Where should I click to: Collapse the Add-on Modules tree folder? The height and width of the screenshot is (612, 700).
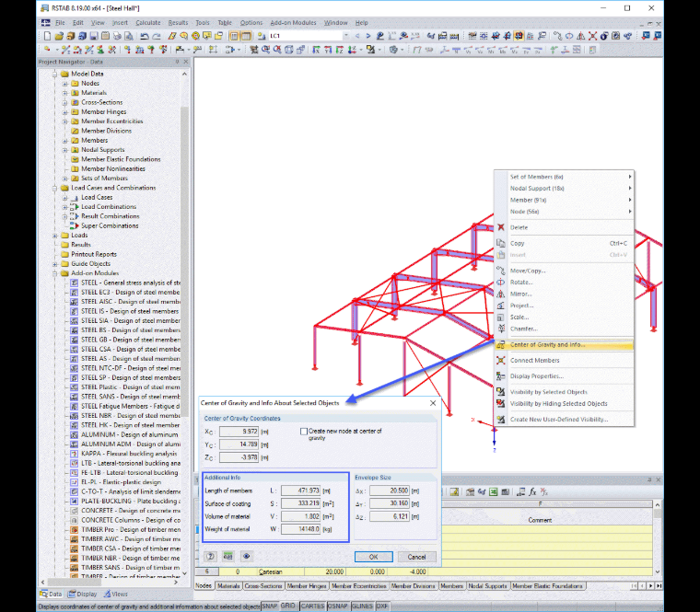pyautogui.click(x=55, y=273)
